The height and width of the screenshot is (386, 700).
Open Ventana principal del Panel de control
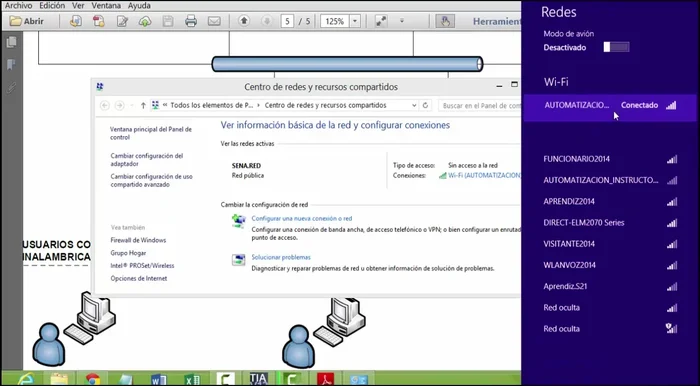point(151,133)
